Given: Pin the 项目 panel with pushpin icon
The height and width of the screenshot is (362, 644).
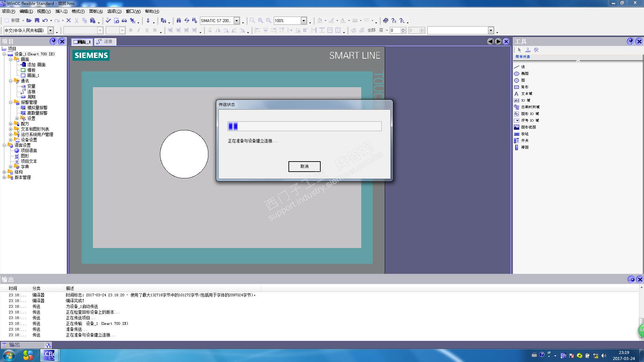Looking at the screenshot, I should click(x=53, y=41).
